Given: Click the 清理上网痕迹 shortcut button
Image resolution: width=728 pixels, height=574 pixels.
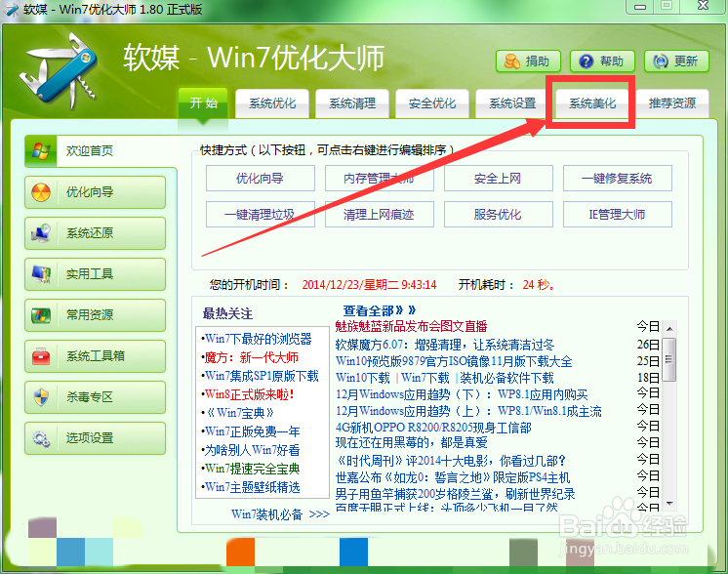Looking at the screenshot, I should tap(380, 214).
